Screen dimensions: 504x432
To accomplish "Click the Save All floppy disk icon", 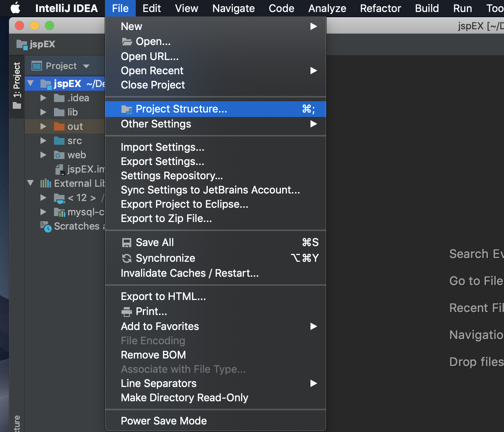I will pos(127,243).
